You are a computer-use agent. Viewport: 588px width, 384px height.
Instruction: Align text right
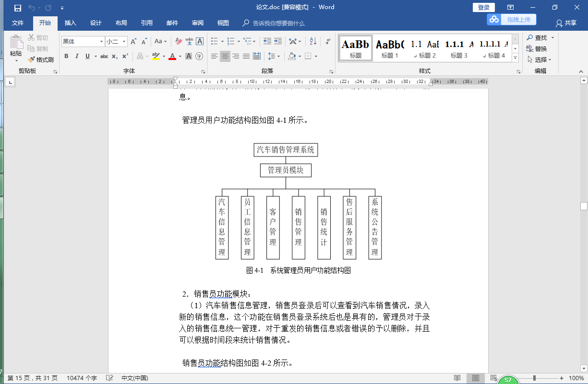click(x=236, y=56)
